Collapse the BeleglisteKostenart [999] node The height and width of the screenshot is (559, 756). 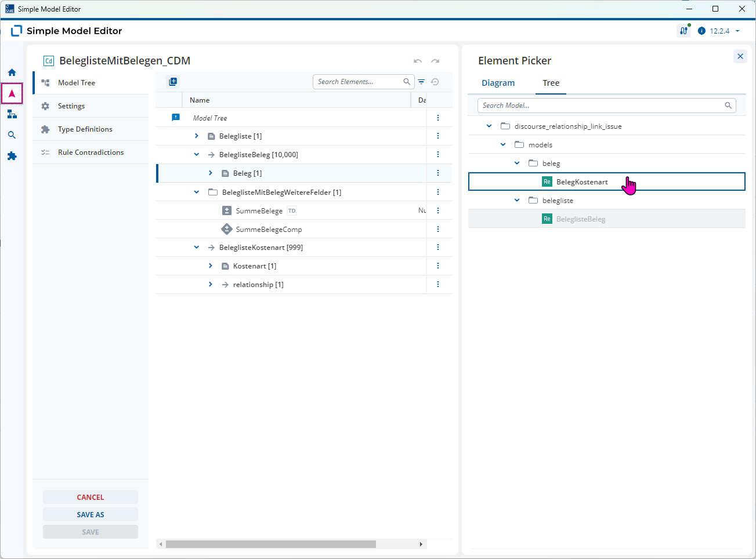coord(197,247)
